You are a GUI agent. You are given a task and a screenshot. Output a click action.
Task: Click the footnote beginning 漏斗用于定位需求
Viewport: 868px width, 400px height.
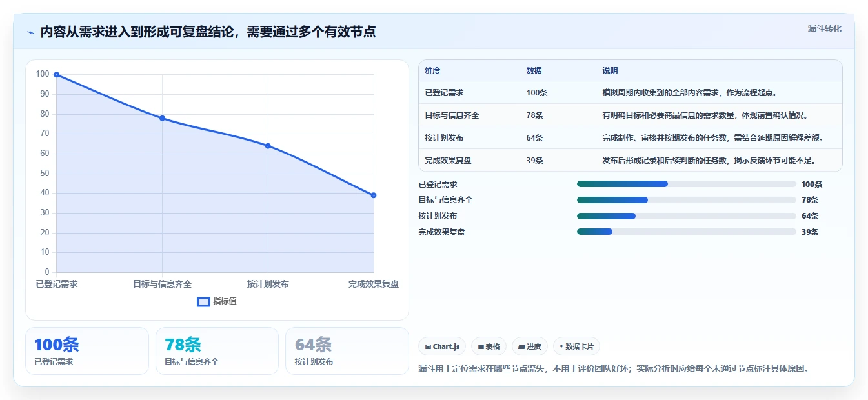click(614, 369)
